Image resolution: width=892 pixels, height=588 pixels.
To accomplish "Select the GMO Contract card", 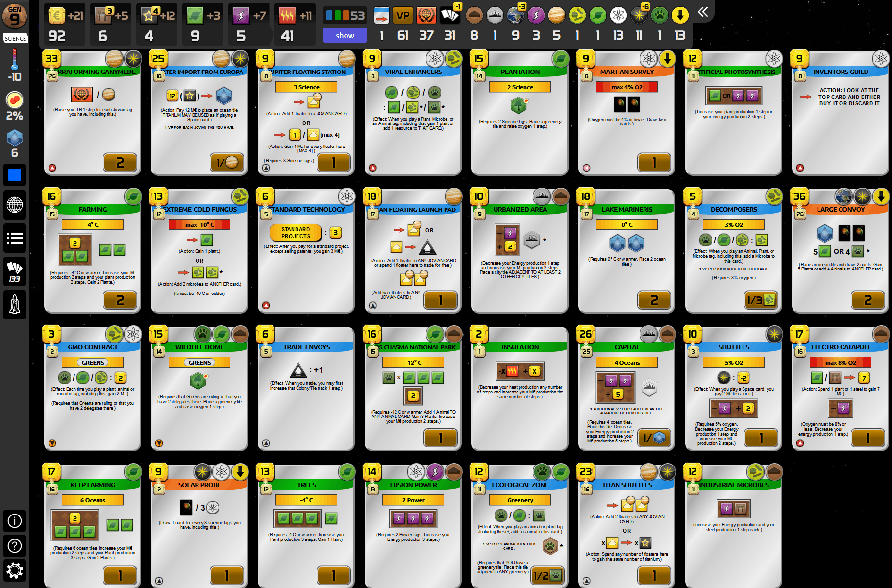I will pyautogui.click(x=93, y=388).
